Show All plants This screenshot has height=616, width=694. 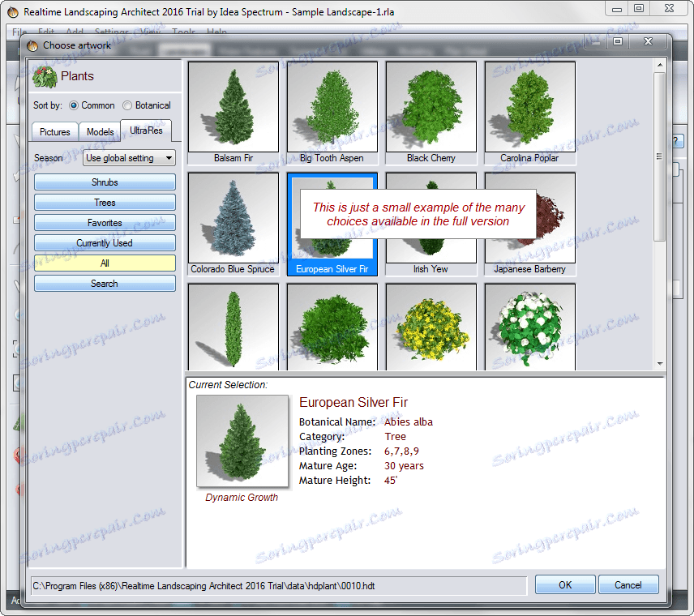click(x=105, y=263)
